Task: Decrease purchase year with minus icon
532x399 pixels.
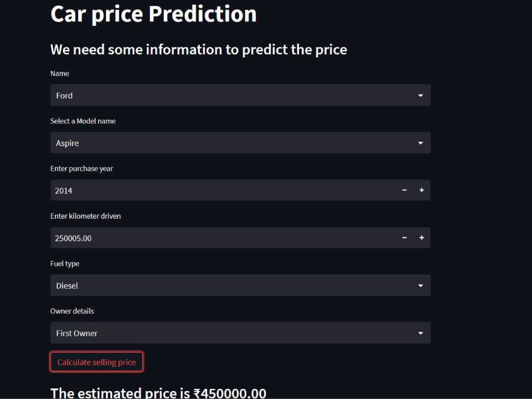Action: (x=404, y=190)
